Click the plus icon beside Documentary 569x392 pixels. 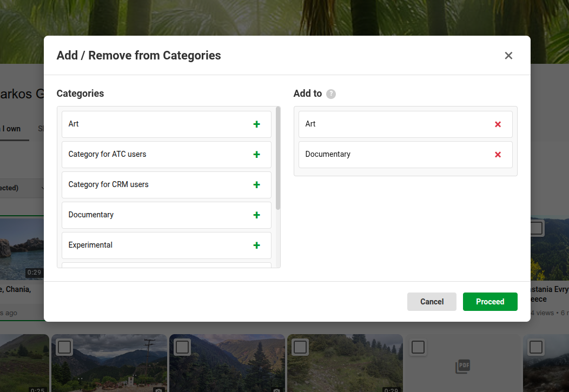[256, 215]
